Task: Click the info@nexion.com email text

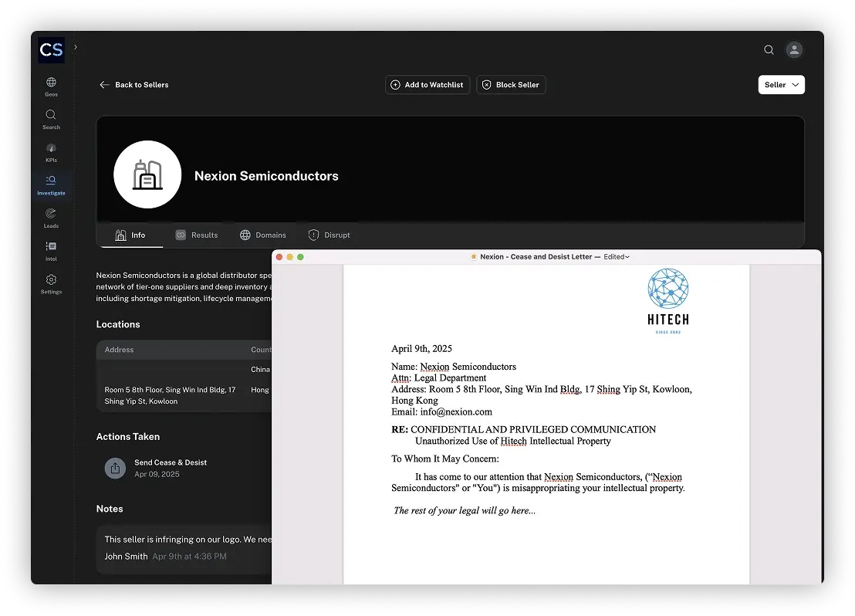Action: click(456, 412)
